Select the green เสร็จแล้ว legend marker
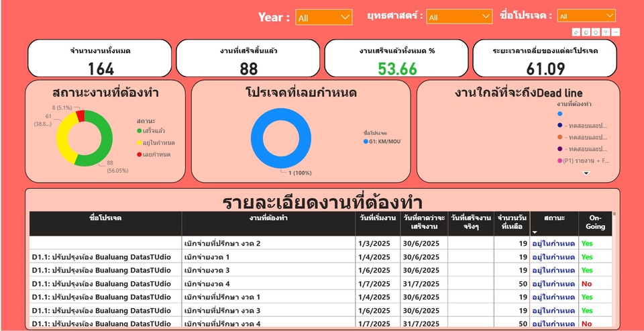 [140, 131]
